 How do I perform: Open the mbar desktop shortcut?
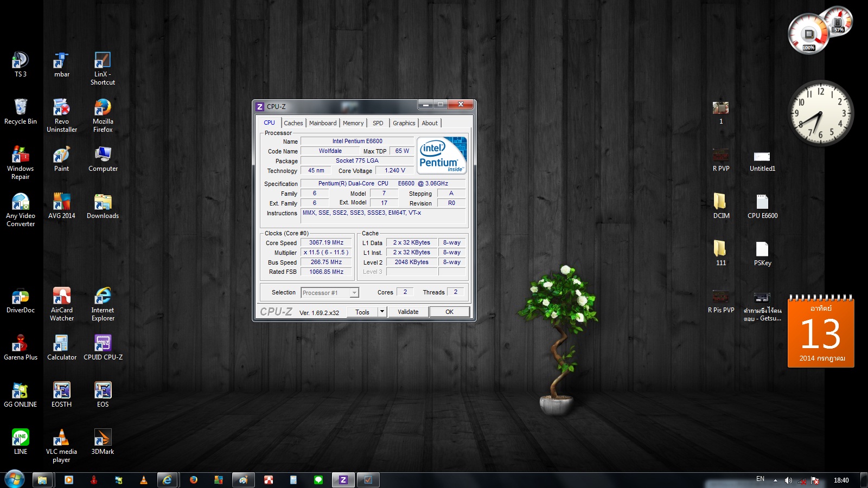(x=62, y=64)
